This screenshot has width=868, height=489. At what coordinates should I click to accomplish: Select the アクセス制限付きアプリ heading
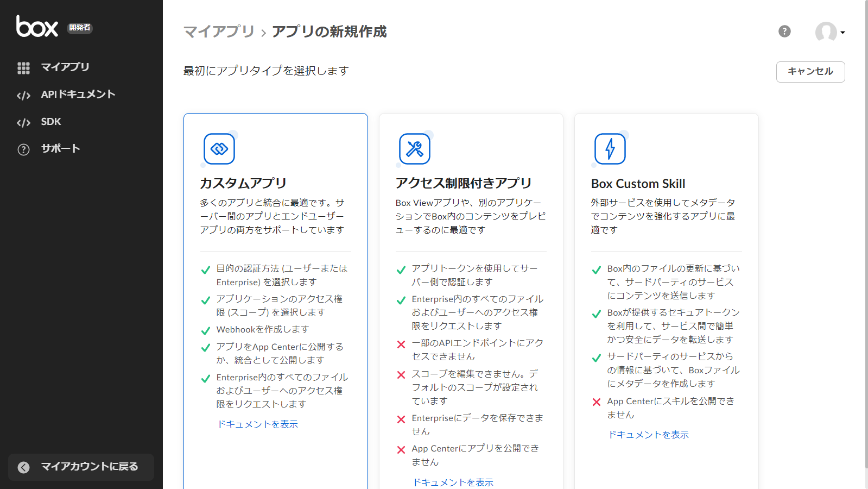[x=464, y=184]
